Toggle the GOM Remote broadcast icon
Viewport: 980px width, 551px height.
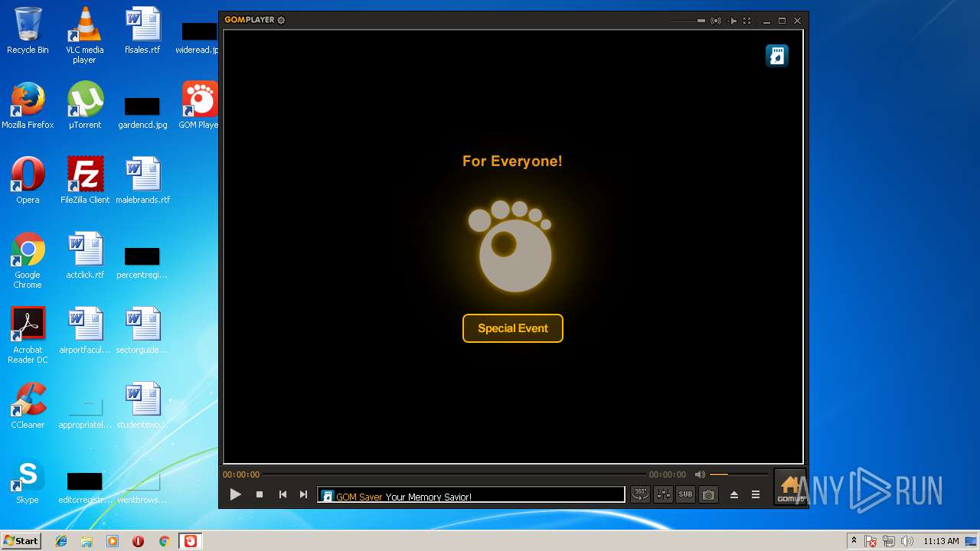point(716,21)
